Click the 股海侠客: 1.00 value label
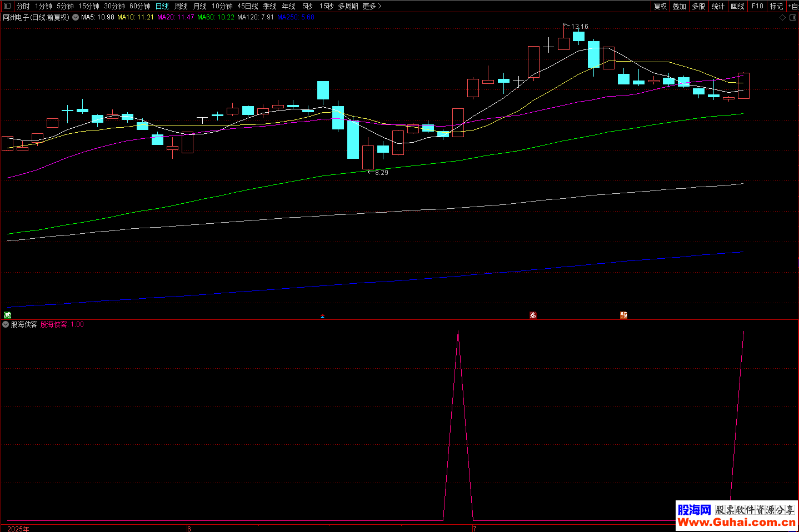The width and height of the screenshot is (799, 532). pyautogui.click(x=62, y=324)
